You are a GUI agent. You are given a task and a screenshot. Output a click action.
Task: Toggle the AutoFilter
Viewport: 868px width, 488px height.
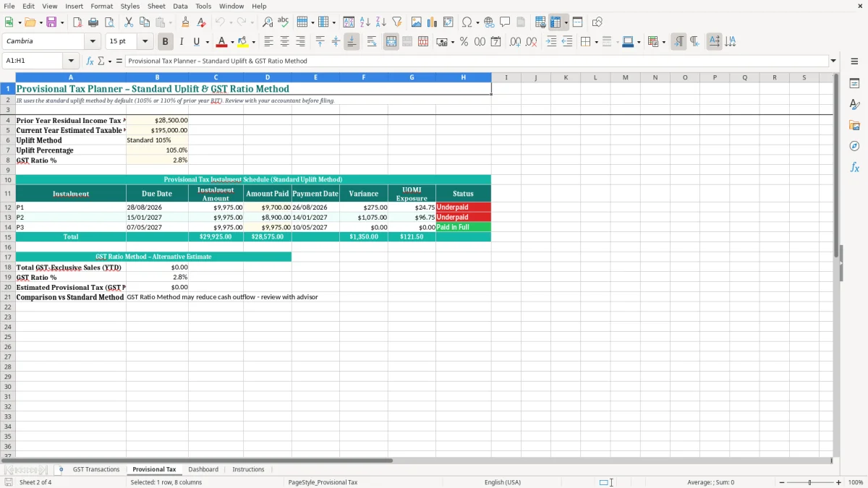(397, 22)
